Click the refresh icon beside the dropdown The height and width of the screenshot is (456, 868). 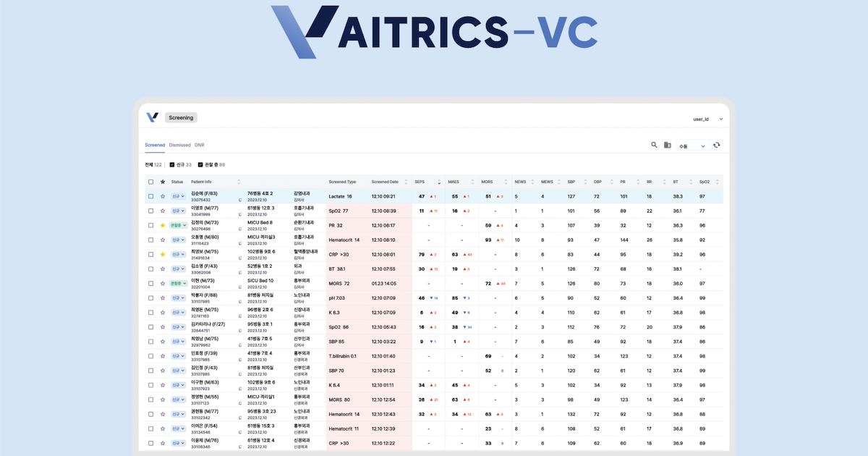coord(716,145)
